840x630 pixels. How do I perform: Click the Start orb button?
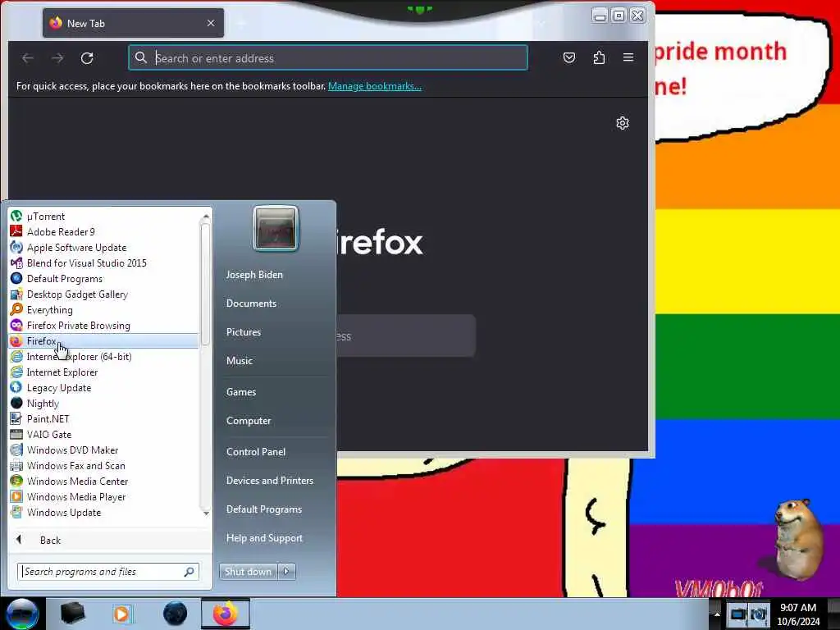(22, 614)
